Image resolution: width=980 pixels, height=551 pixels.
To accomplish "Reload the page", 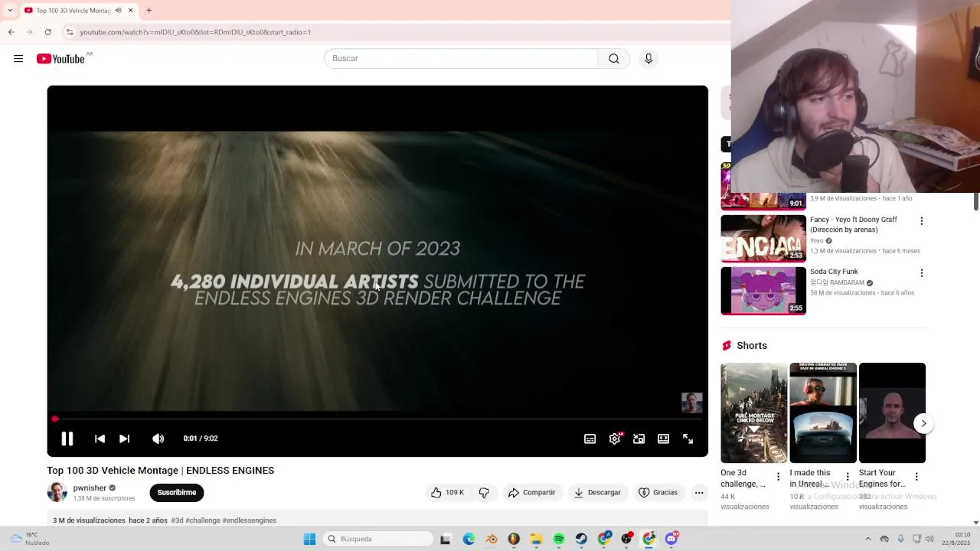I will 47,32.
